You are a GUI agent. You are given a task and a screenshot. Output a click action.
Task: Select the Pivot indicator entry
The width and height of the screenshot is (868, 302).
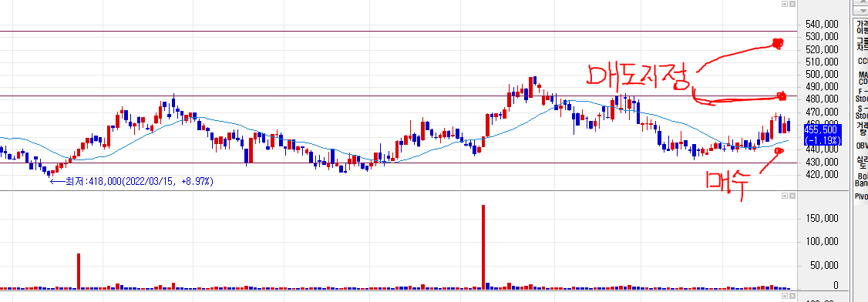[x=861, y=196]
